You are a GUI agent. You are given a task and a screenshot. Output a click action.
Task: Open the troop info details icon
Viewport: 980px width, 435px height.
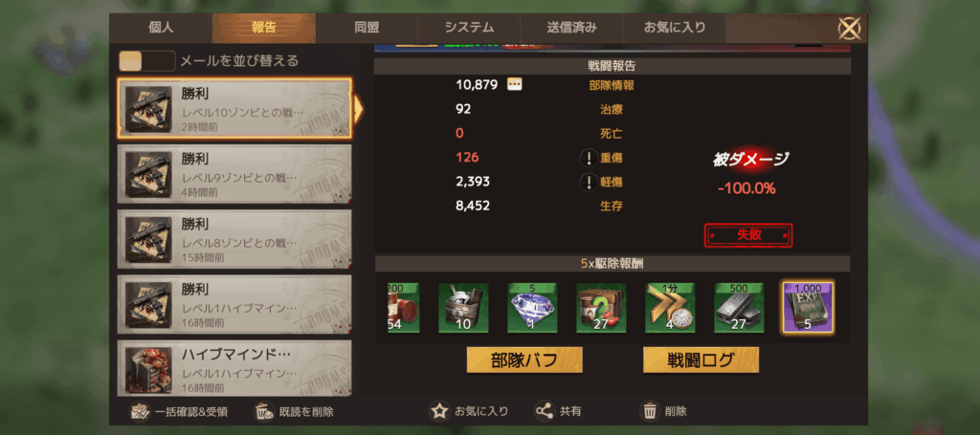(514, 84)
